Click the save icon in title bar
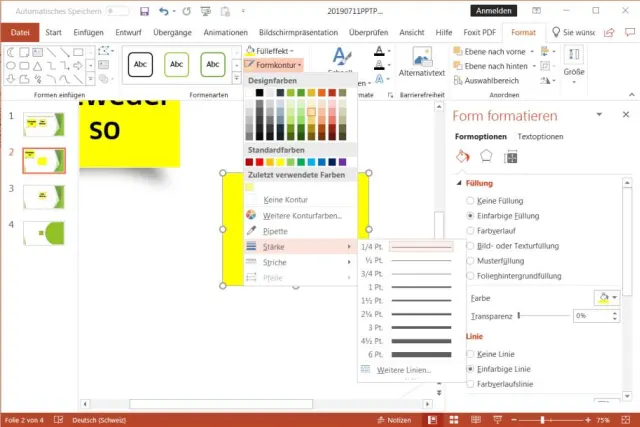 click(x=145, y=11)
